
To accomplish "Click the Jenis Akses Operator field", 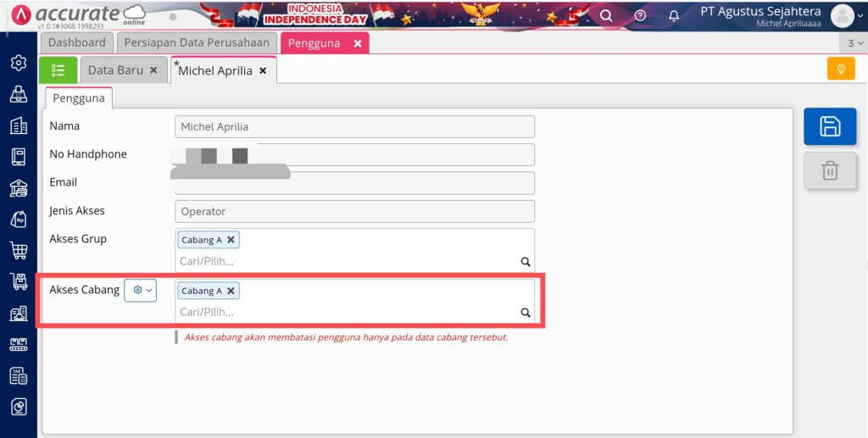I will (355, 211).
